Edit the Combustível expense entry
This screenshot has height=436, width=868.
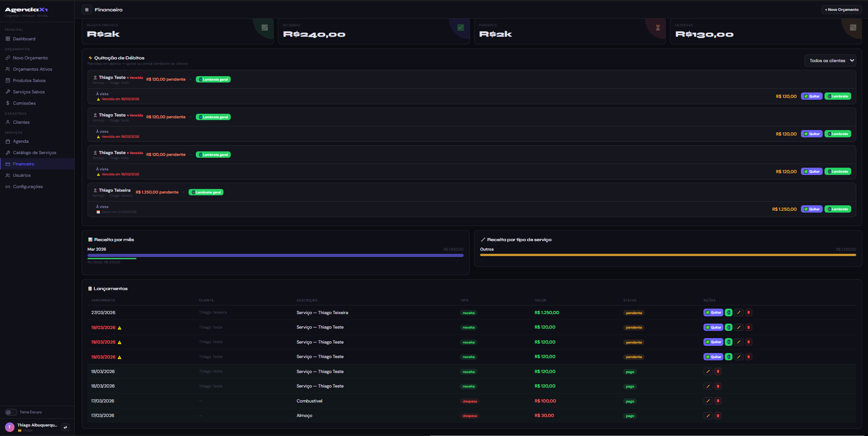pyautogui.click(x=708, y=401)
